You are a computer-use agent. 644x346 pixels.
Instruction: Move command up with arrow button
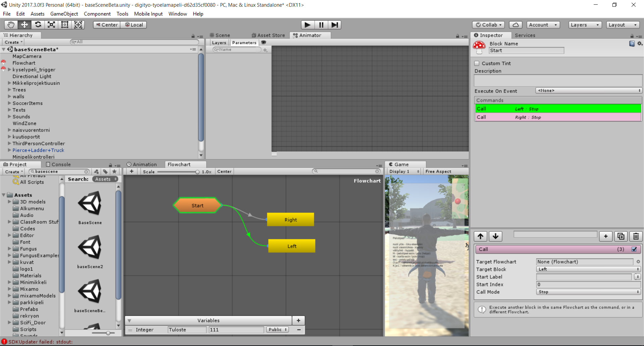point(480,236)
